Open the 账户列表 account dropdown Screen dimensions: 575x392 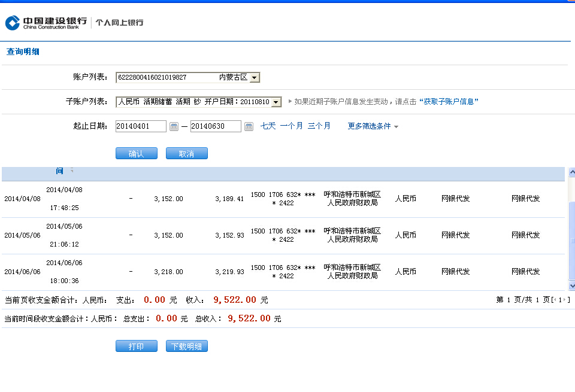pos(255,78)
